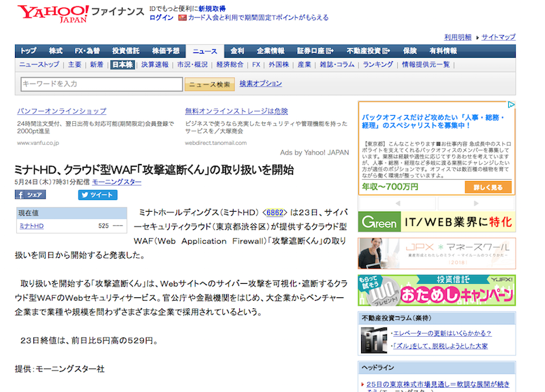545x392 pixels.
Task: Open the FX・為替 tab
Action: 87,51
